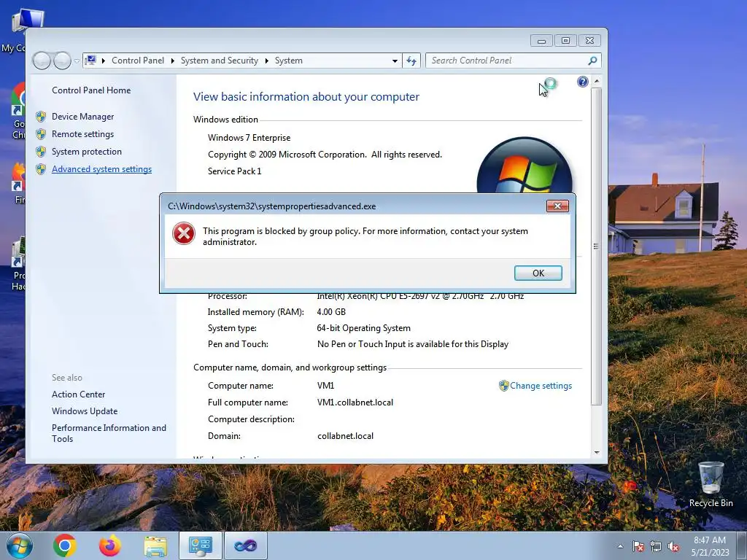Click the taskbar clock showing 8:47 AM
The height and width of the screenshot is (560, 747).
[x=710, y=546]
